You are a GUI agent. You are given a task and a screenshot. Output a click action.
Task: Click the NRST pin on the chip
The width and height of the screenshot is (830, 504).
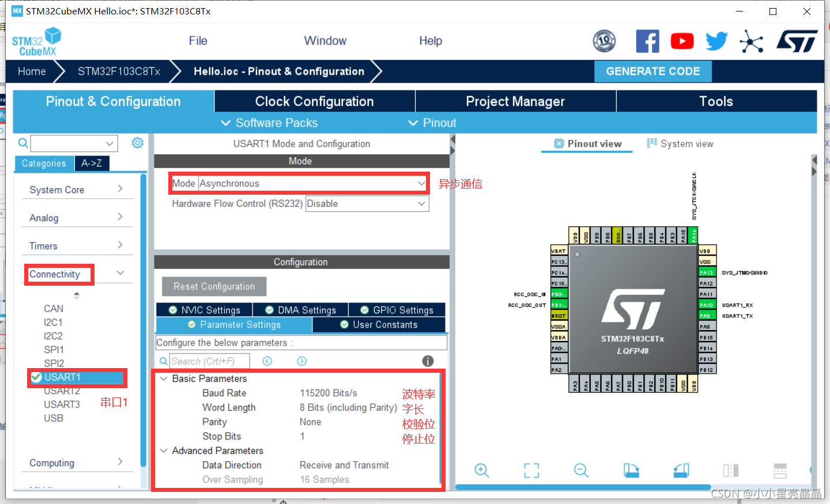559,316
